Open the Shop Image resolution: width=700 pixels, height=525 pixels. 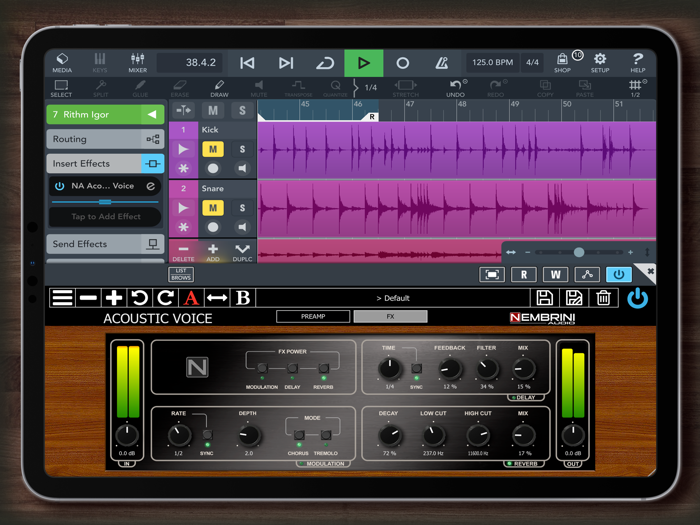(562, 63)
